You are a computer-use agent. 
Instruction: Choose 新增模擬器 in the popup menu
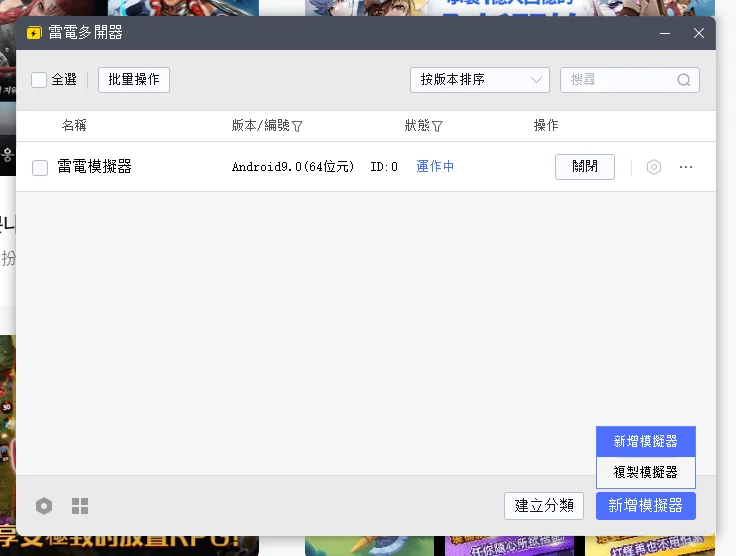coord(645,442)
